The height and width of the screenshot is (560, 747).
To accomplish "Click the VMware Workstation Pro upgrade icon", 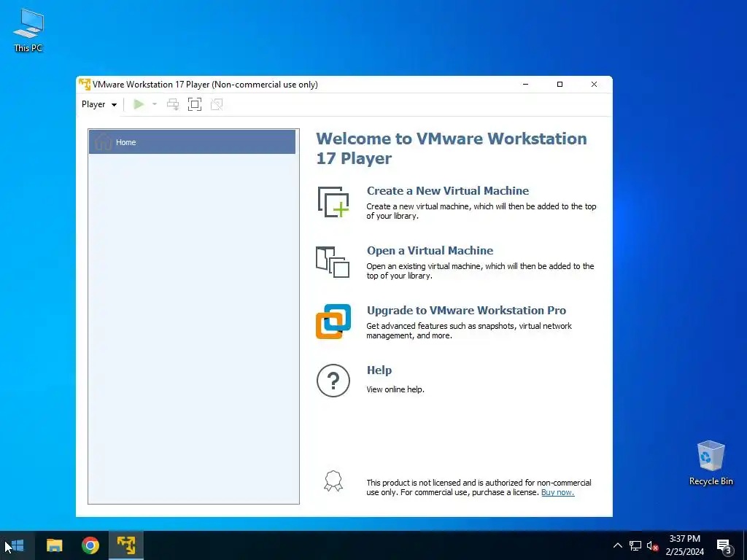I will 333,322.
